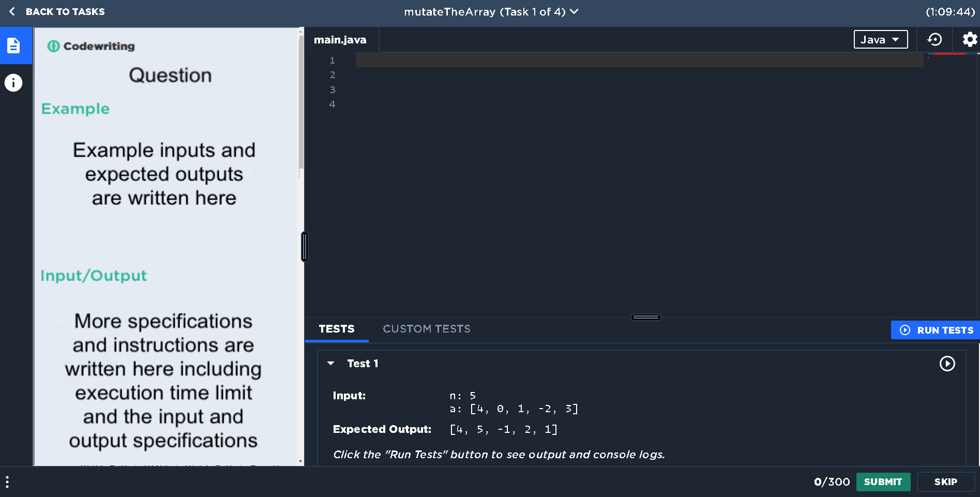
Task: Run Test 1 using its play icon
Action: pyautogui.click(x=947, y=364)
